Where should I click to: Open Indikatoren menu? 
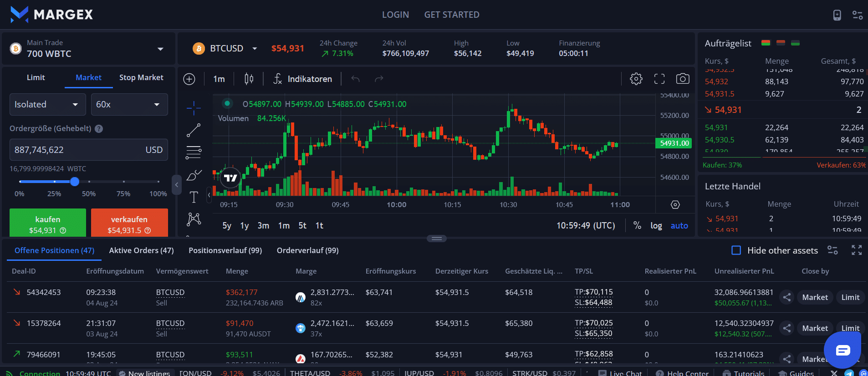(302, 79)
